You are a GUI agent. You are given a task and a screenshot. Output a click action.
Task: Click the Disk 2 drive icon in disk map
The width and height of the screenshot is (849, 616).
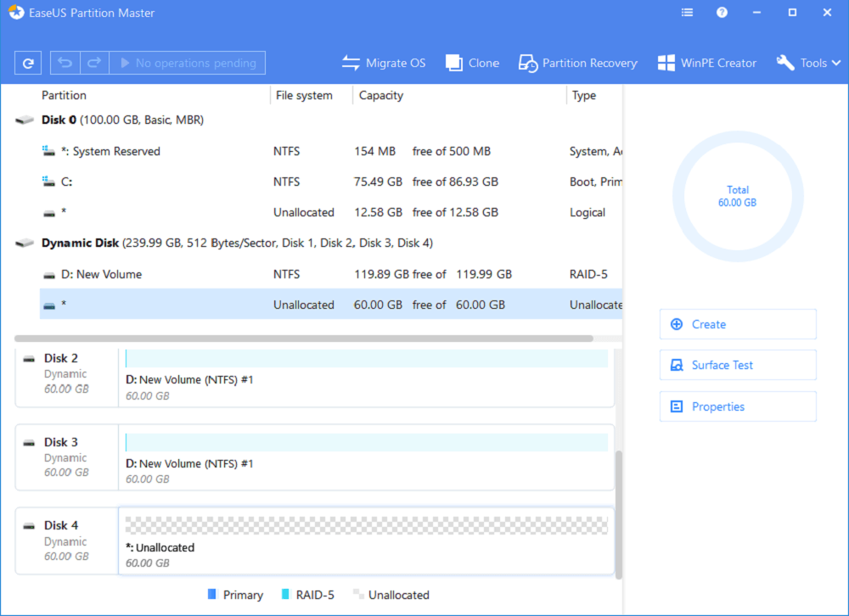coord(29,359)
